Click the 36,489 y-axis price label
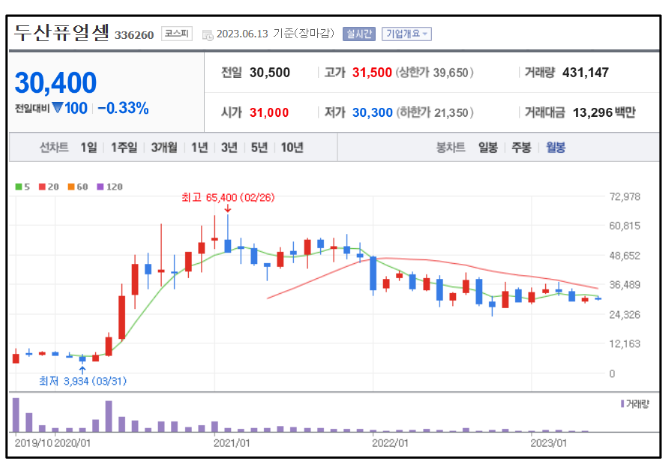Screen dimensions: 664x466 tap(625, 285)
